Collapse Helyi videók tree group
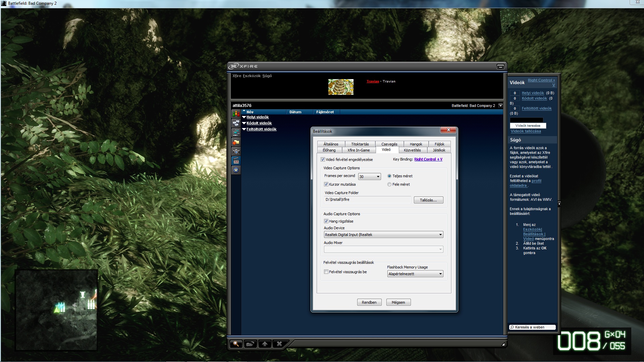This screenshot has height=362, width=644. (244, 117)
